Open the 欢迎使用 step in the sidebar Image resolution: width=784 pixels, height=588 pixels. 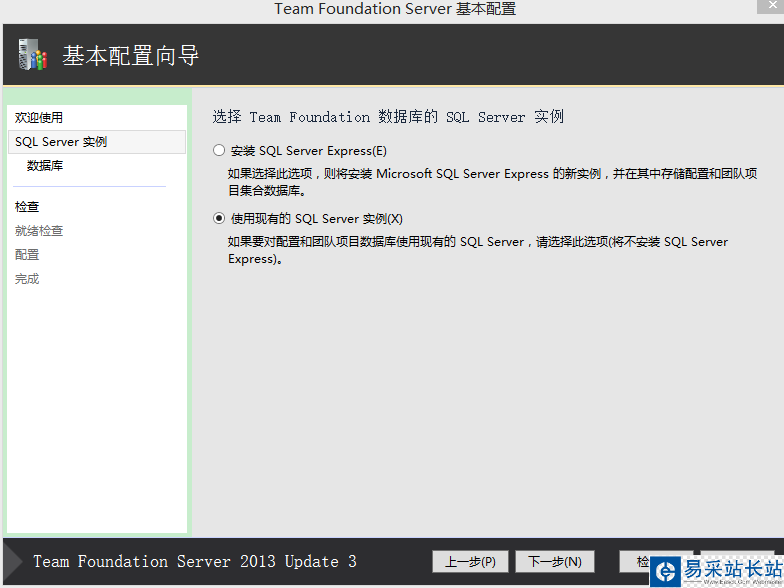(x=39, y=118)
